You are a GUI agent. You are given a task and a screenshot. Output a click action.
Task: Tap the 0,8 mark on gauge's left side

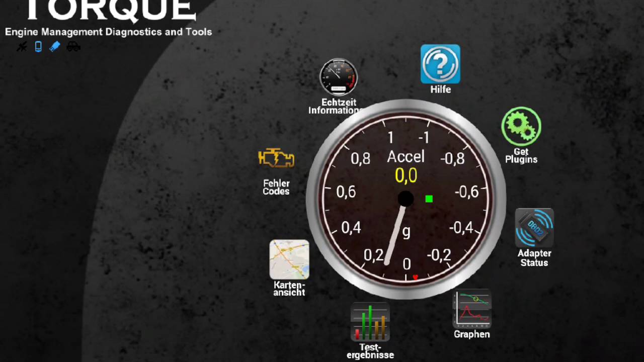tap(360, 159)
